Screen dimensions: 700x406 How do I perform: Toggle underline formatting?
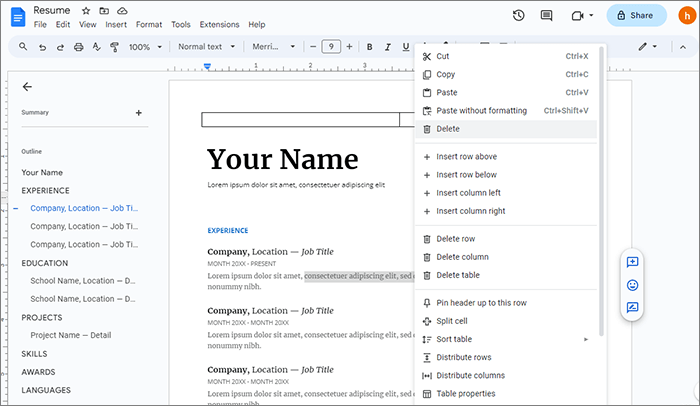pos(405,47)
